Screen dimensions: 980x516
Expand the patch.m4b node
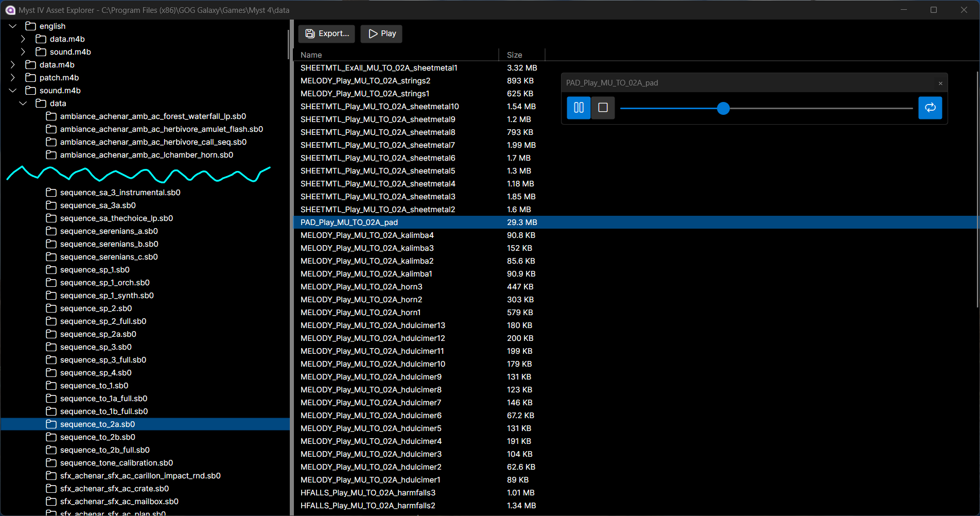pos(13,77)
